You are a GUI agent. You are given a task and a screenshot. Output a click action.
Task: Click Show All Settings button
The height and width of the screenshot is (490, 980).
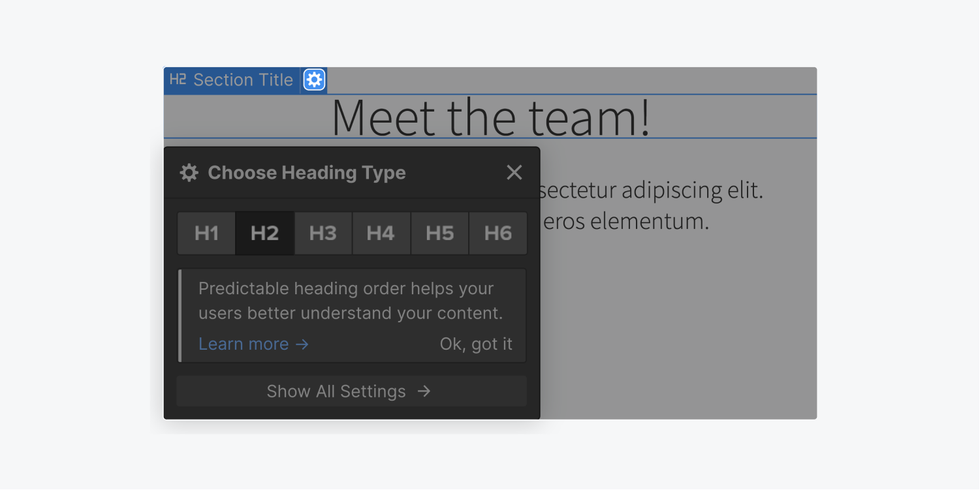click(351, 391)
